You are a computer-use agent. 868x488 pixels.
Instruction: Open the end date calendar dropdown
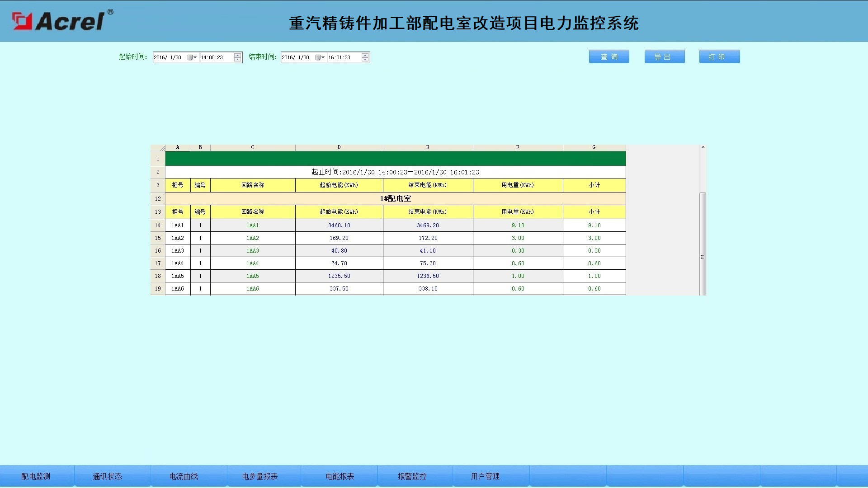[x=320, y=57]
